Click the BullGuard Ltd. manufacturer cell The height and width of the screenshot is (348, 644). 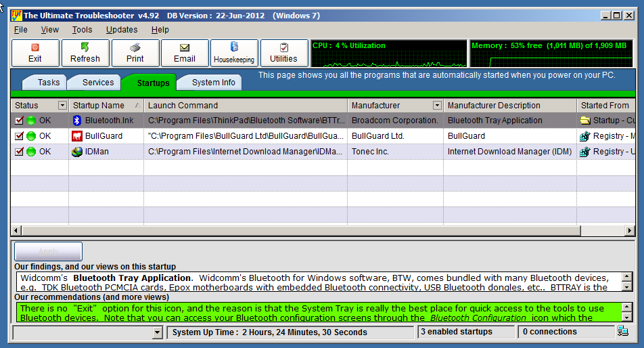coord(395,136)
